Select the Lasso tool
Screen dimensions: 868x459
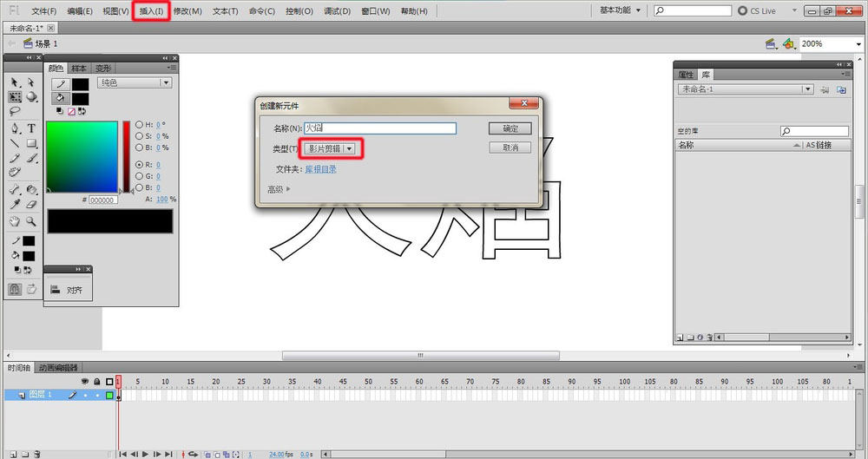click(15, 111)
